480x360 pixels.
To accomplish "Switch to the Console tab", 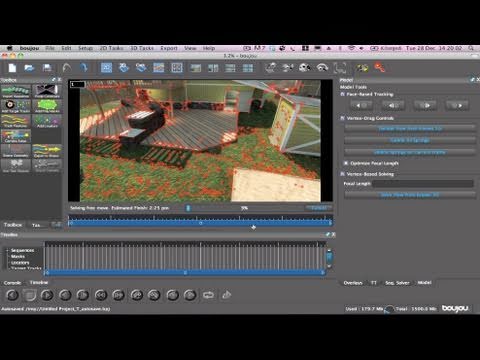I will pyautogui.click(x=12, y=283).
